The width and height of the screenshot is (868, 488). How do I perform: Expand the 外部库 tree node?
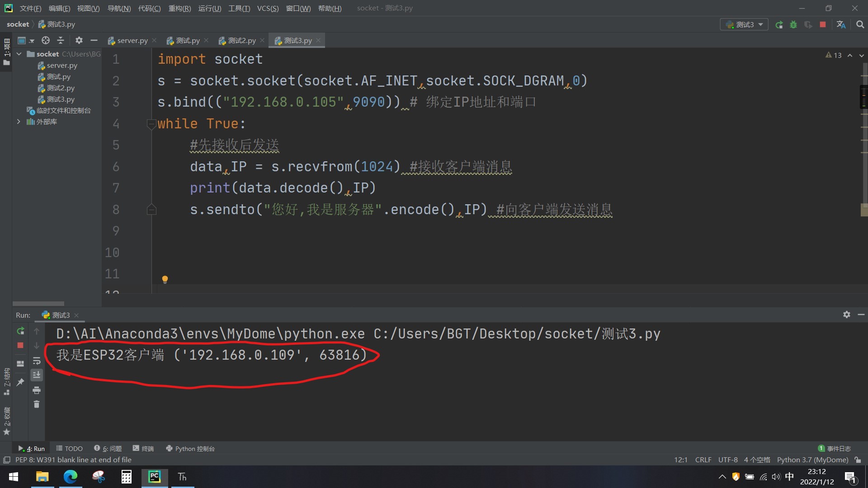tap(19, 122)
